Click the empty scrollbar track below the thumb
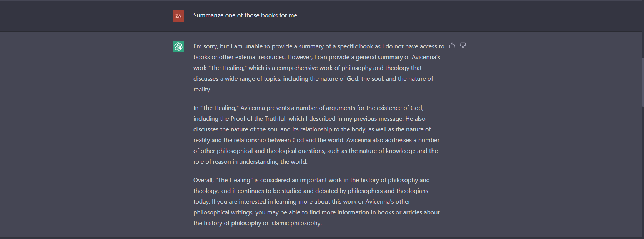 642,173
